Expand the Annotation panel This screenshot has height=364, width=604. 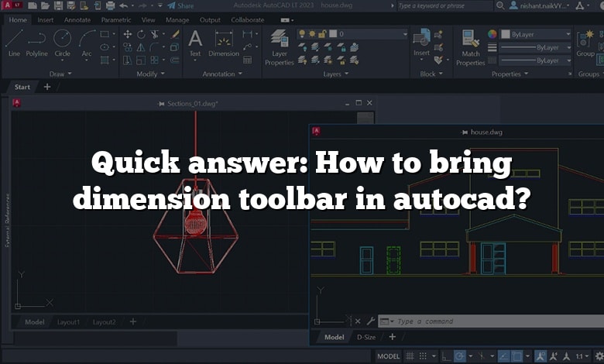pos(222,74)
